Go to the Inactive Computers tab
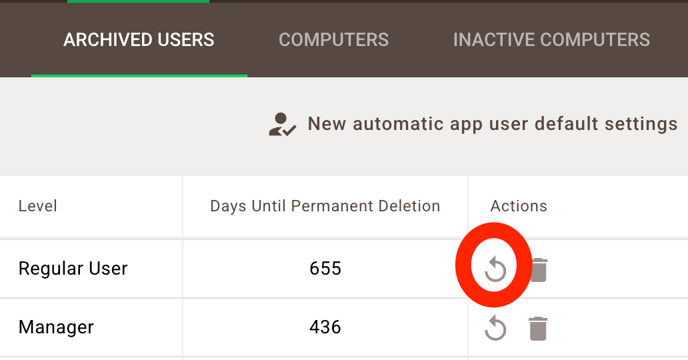This screenshot has height=360, width=688. click(x=551, y=40)
